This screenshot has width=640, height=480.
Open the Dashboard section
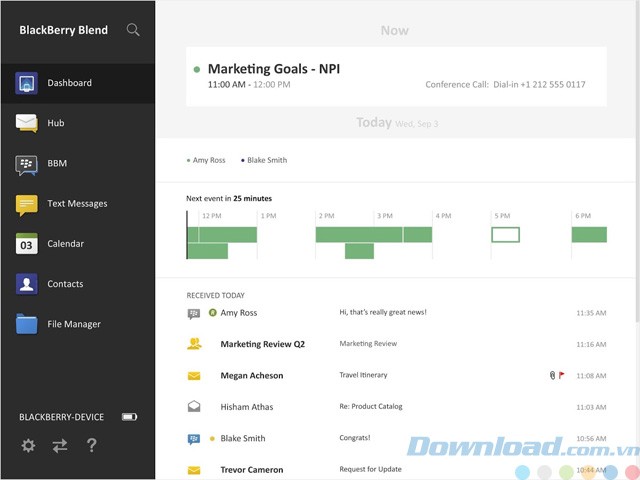pos(77,83)
